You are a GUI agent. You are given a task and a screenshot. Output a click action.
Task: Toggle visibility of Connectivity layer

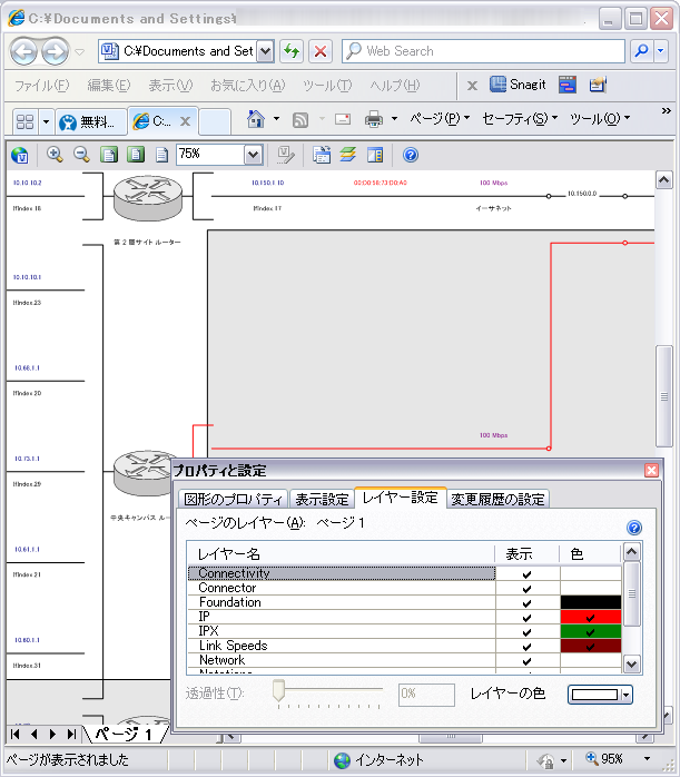coord(527,574)
